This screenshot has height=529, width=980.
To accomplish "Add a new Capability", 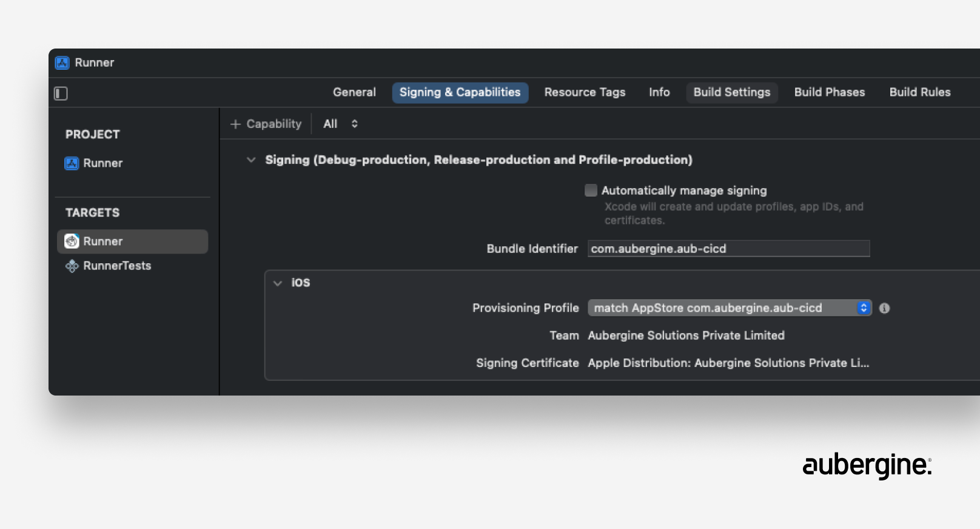I will [x=266, y=124].
